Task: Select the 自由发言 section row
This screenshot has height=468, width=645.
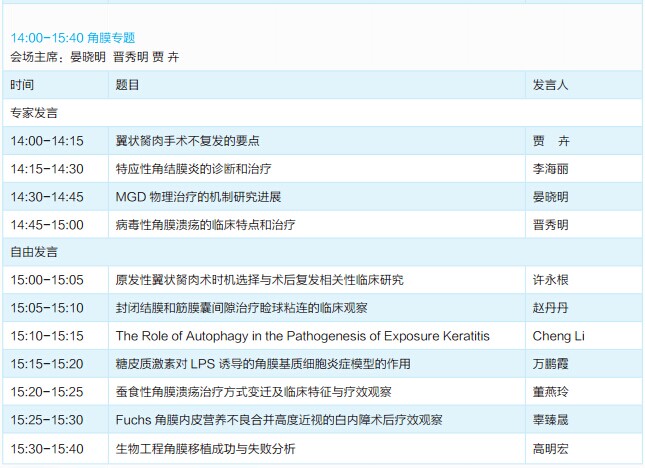Action: [34, 252]
